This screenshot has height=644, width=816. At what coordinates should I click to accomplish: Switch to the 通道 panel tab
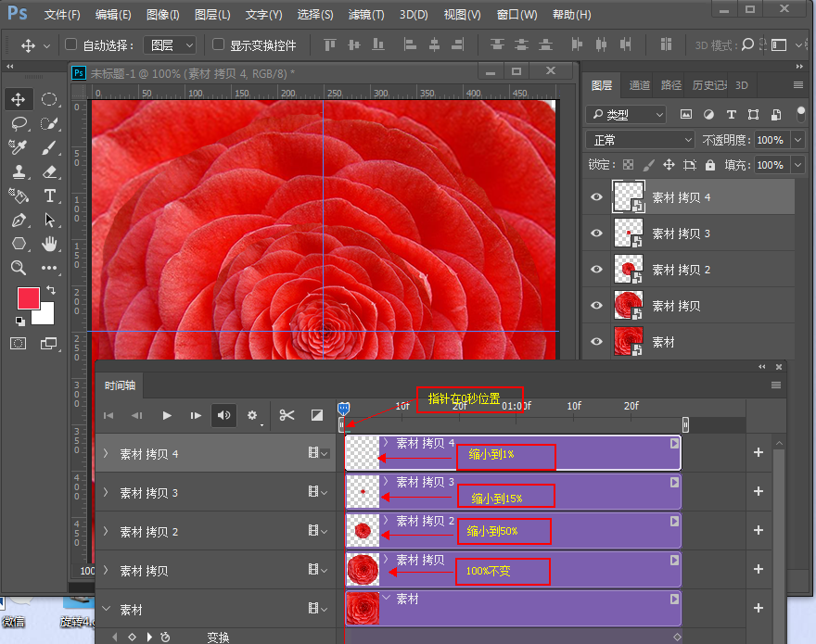click(x=638, y=84)
